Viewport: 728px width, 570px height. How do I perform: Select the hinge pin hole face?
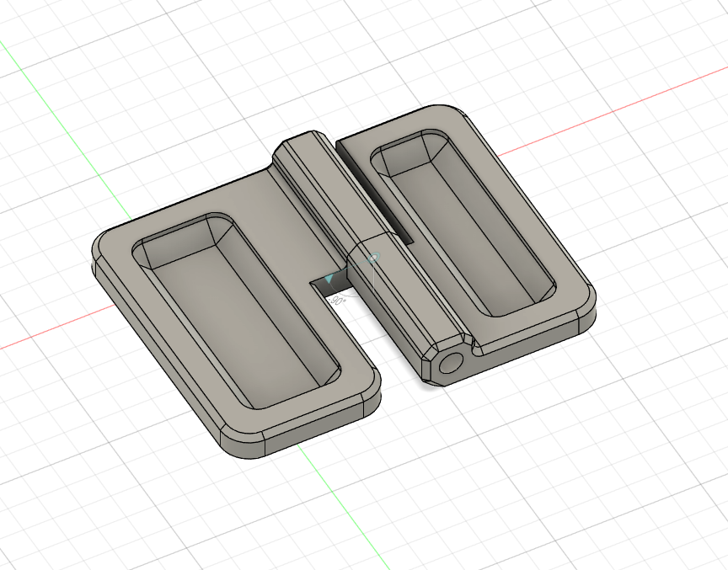(451, 363)
